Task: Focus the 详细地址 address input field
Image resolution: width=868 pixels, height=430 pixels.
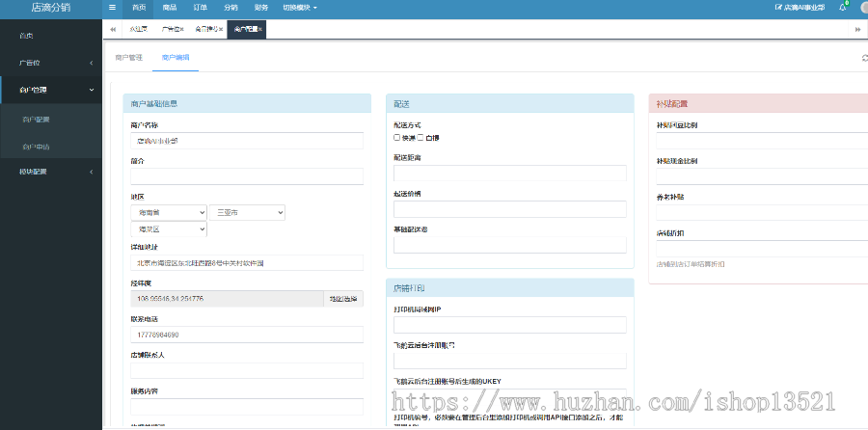Action: pos(247,263)
